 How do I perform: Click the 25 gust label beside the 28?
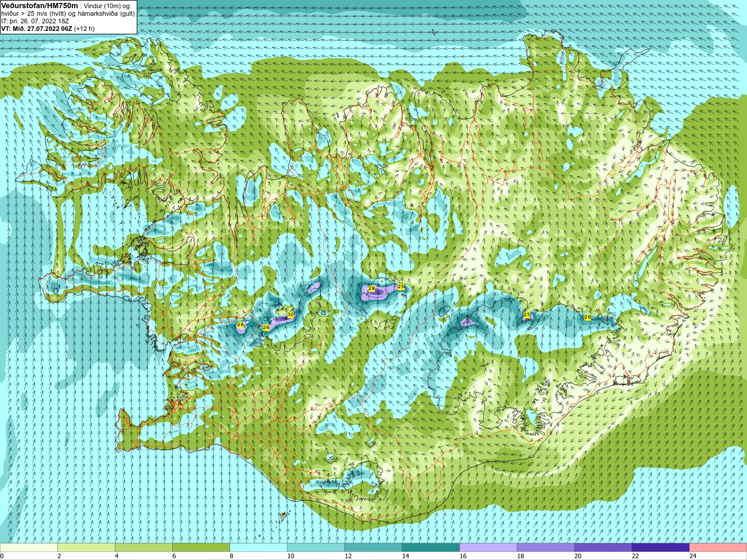point(401,286)
